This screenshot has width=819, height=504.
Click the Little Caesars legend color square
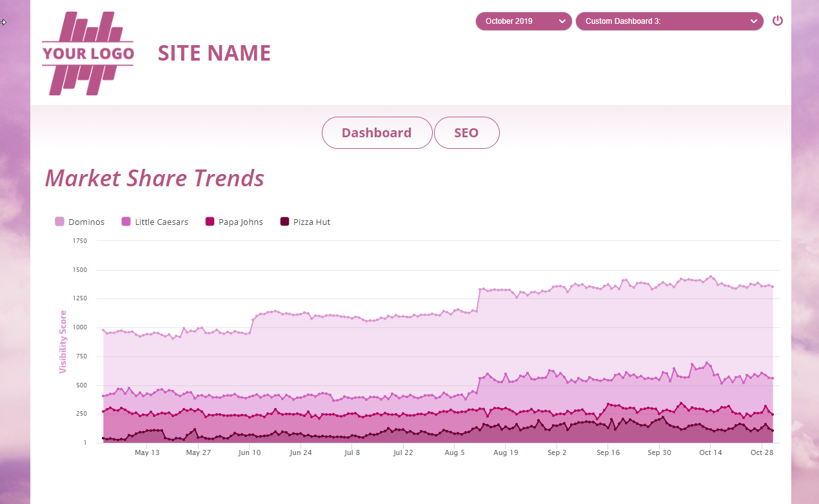126,222
